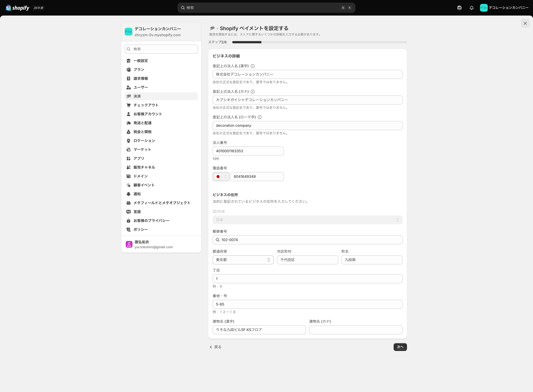
Task: Click the ロケーション pin icon
Action: (x=129, y=141)
